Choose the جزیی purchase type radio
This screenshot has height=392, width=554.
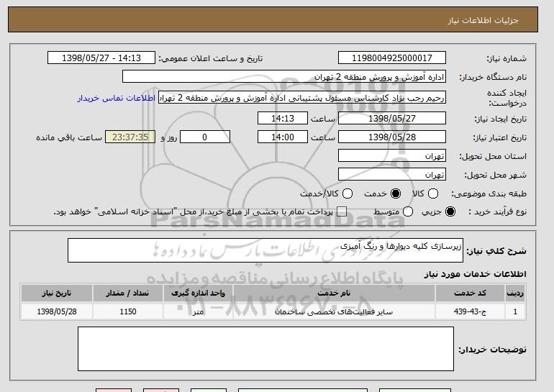(450, 211)
